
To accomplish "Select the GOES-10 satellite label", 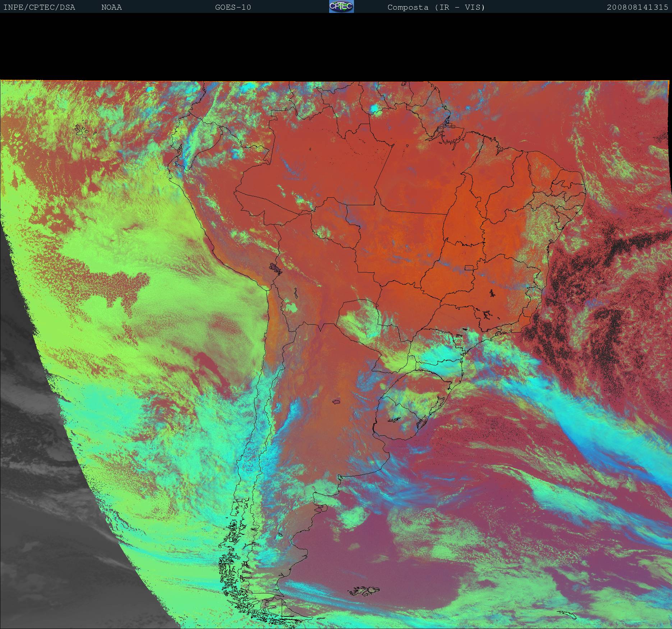I will coord(233,7).
